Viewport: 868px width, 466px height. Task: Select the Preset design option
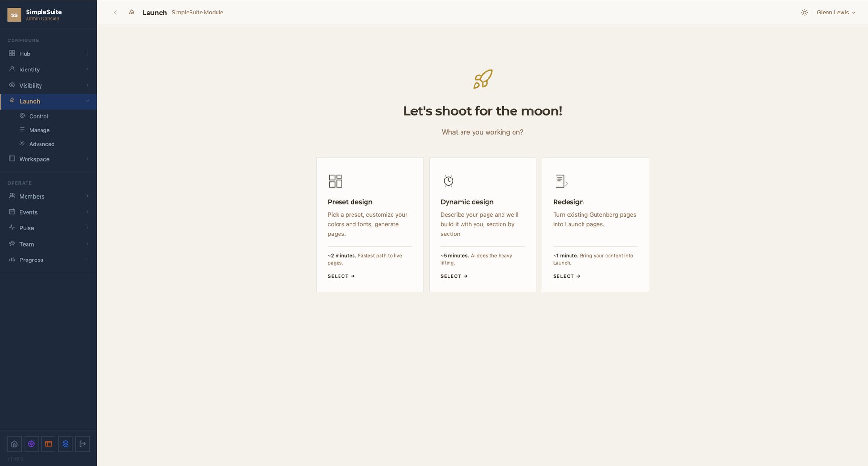pyautogui.click(x=370, y=225)
